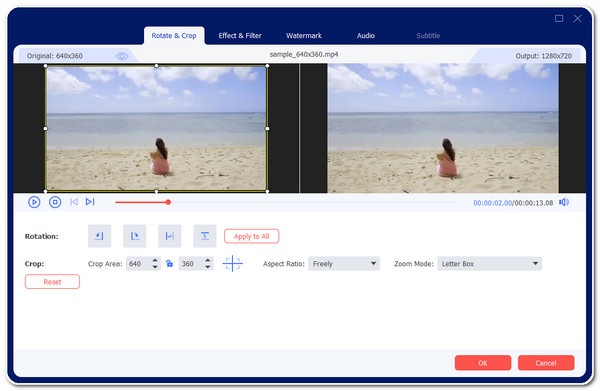Click the top-middle crop handle
600x391 pixels.
pyautogui.click(x=156, y=66)
